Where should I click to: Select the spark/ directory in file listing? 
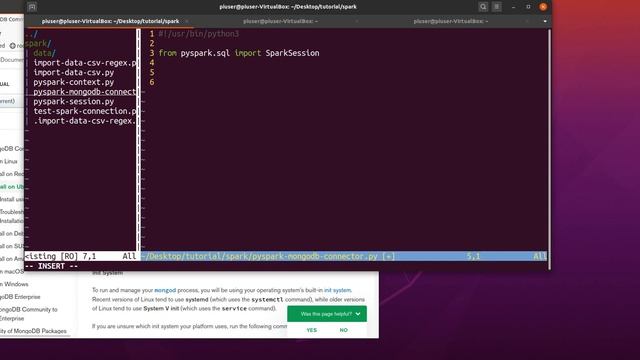tap(38, 43)
